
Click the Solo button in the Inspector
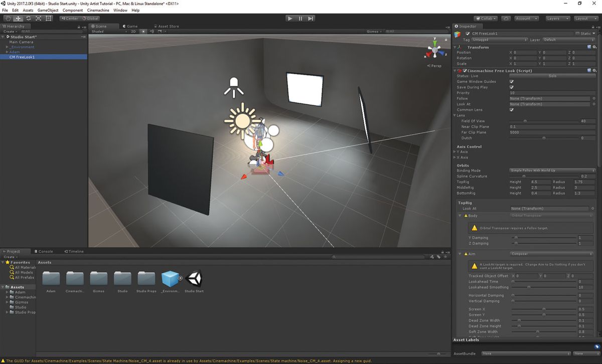pos(552,76)
